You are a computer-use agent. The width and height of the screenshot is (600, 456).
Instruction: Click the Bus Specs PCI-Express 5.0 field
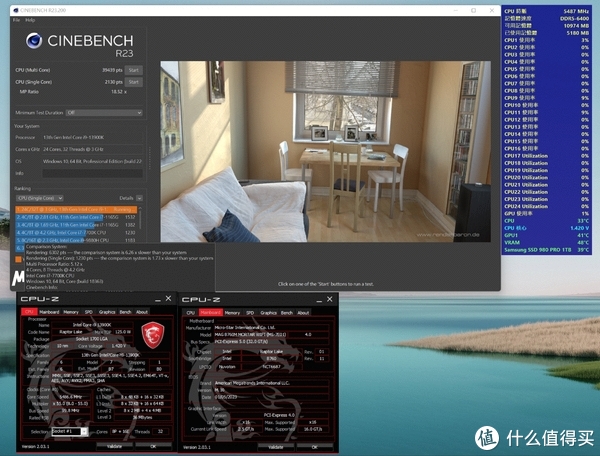click(271, 342)
